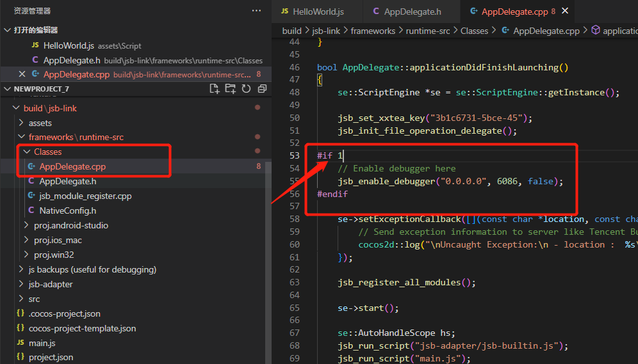
Task: Click line number 48 in the gutter
Action: pyautogui.click(x=295, y=92)
